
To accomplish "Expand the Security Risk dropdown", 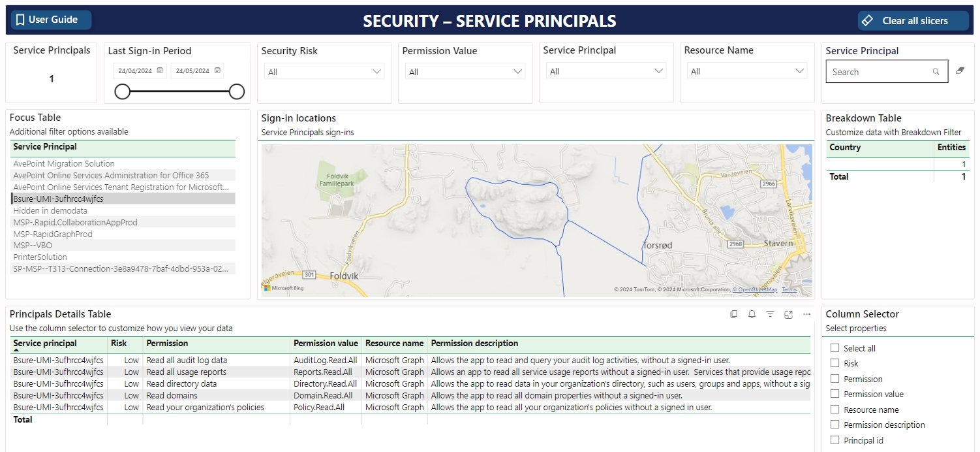I will [324, 72].
